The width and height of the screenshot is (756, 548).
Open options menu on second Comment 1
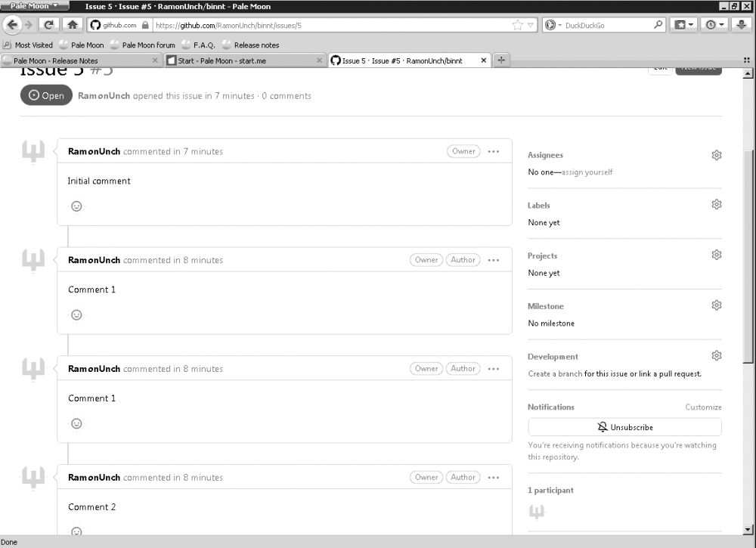tap(493, 369)
